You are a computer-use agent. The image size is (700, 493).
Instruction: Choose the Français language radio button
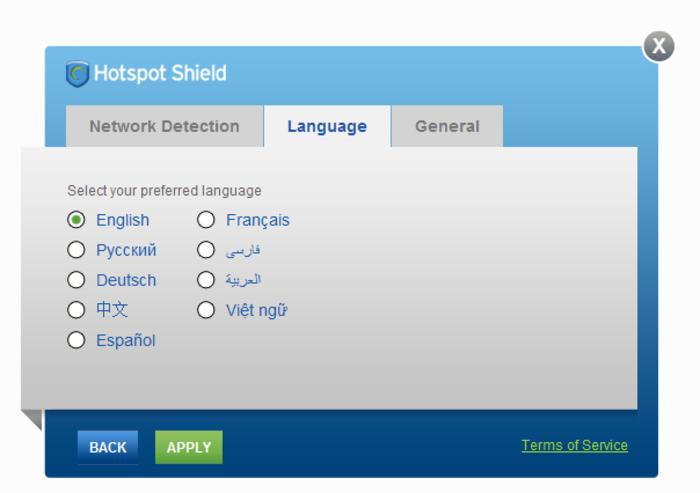point(206,220)
